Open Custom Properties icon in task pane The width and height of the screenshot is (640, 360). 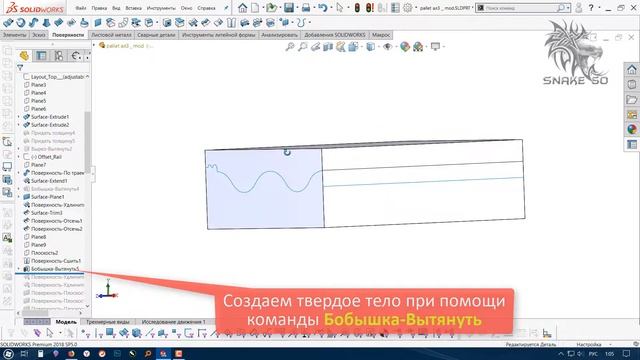point(632,144)
